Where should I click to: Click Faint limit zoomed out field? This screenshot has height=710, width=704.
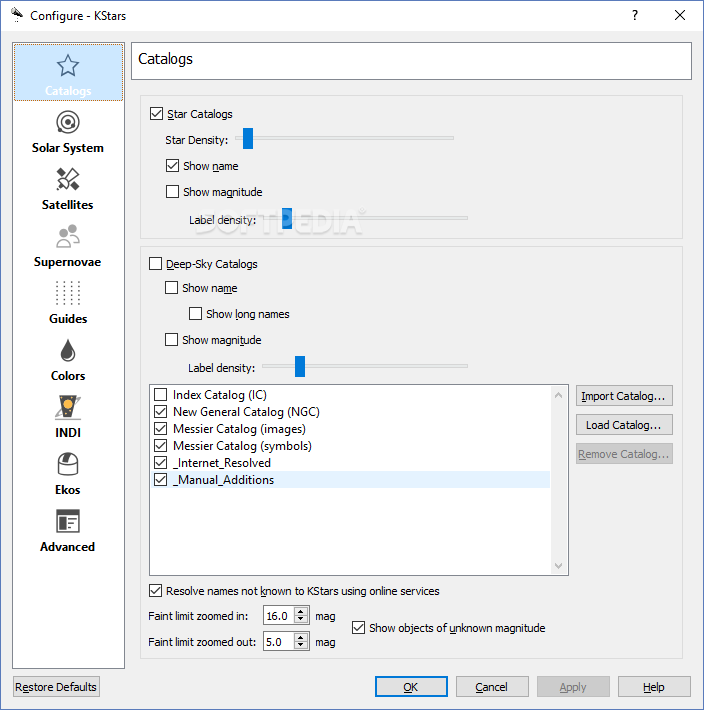click(x=279, y=642)
